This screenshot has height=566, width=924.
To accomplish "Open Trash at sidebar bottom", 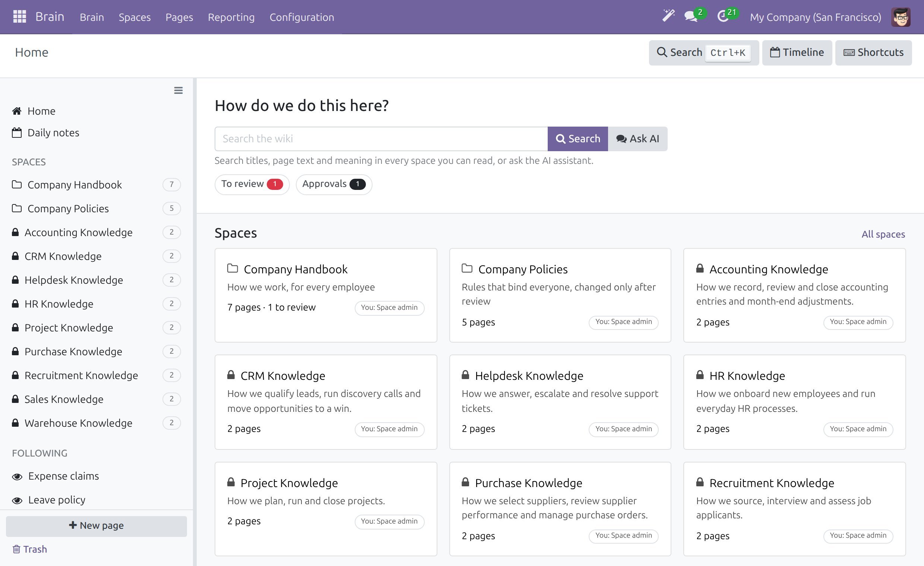I will (x=30, y=549).
